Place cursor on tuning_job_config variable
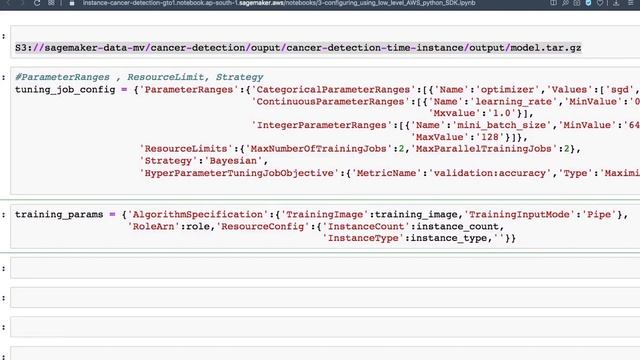640x360 pixels. [x=65, y=89]
